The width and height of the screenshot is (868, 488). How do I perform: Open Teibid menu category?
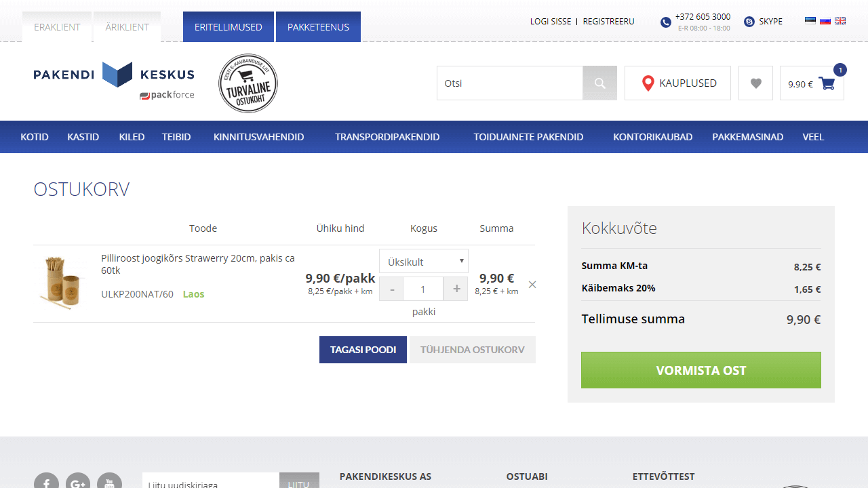[x=176, y=137]
